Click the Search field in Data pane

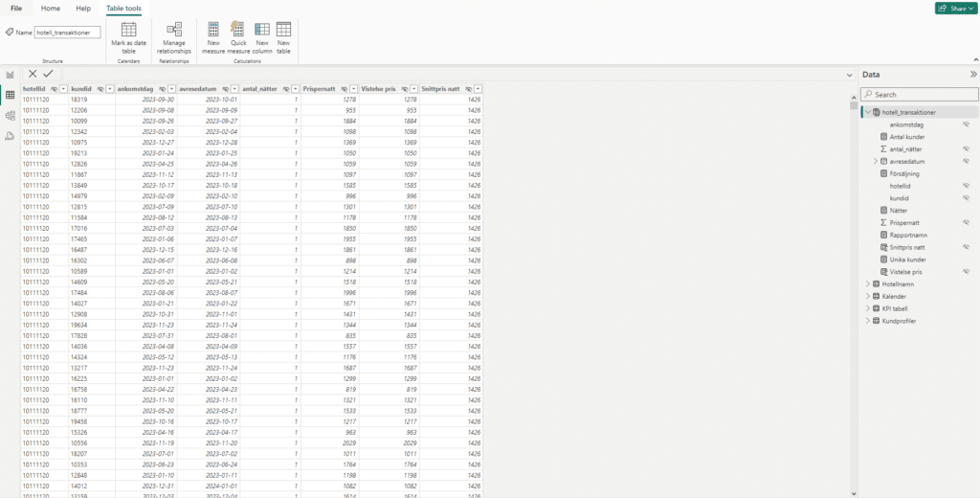pos(919,95)
